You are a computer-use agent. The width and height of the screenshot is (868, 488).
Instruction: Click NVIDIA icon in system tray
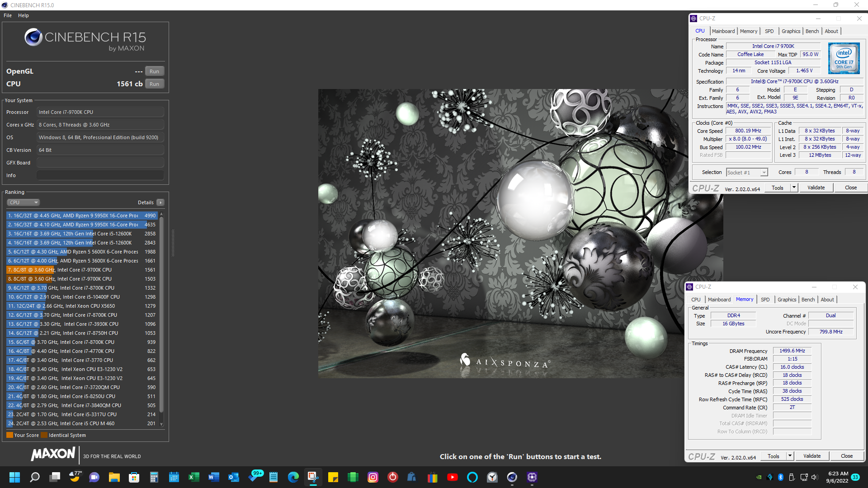759,477
